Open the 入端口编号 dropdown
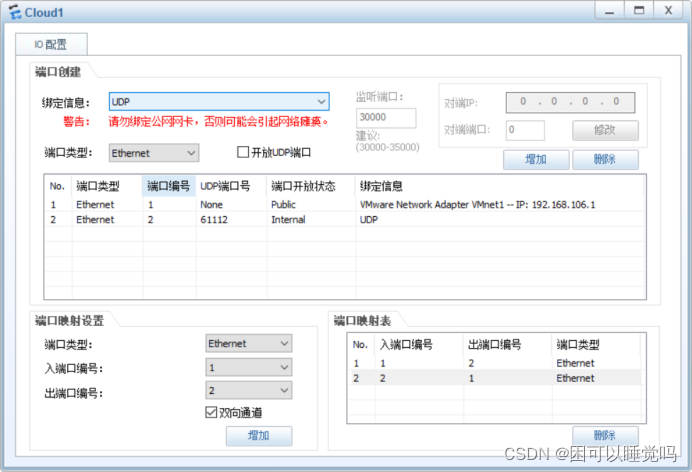The image size is (692, 472). 248,367
